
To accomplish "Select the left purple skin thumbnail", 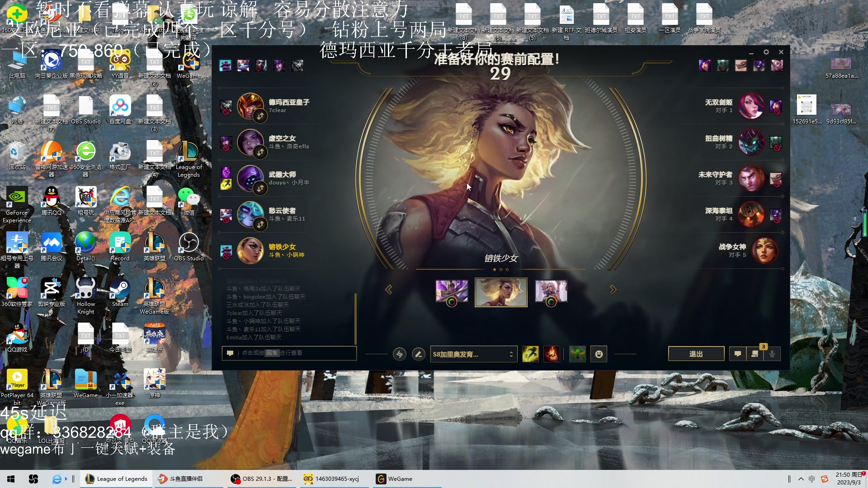I will (452, 291).
